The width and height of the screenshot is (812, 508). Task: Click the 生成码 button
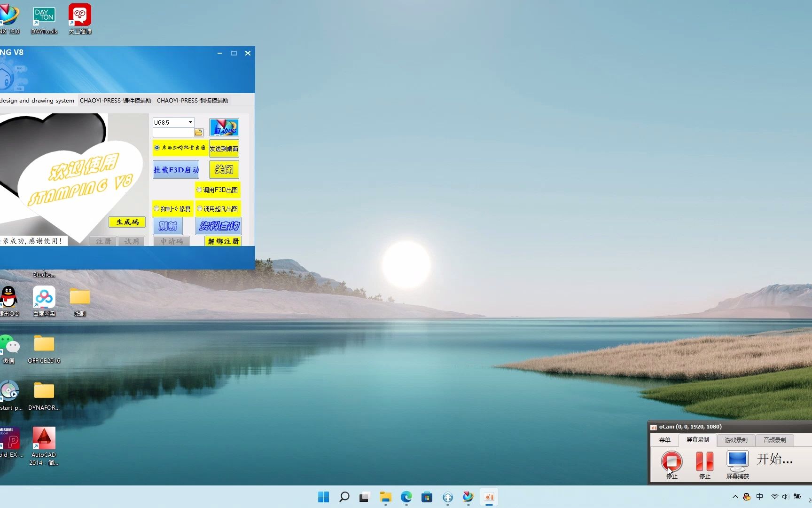[x=127, y=222]
